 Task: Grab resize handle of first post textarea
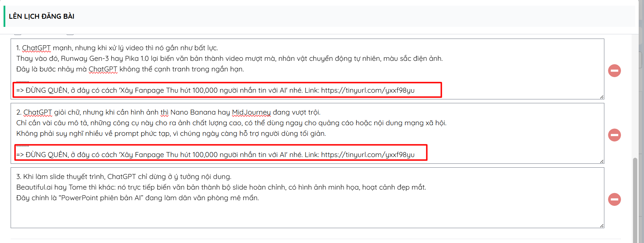[602, 97]
